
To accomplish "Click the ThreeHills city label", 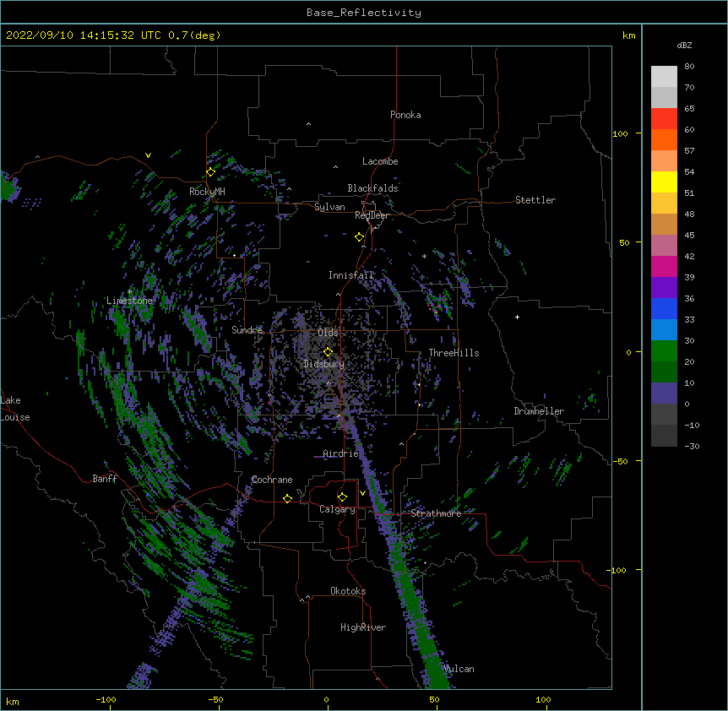I will 454,353.
